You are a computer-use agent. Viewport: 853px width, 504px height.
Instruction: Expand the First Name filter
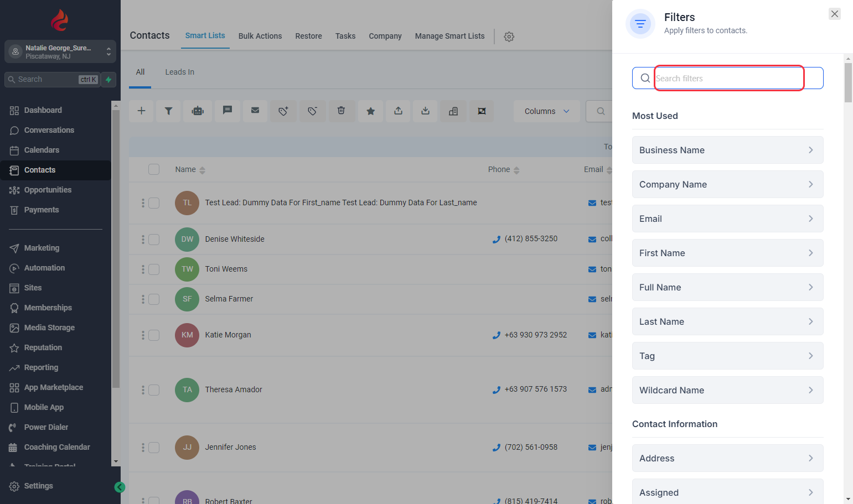[727, 253]
